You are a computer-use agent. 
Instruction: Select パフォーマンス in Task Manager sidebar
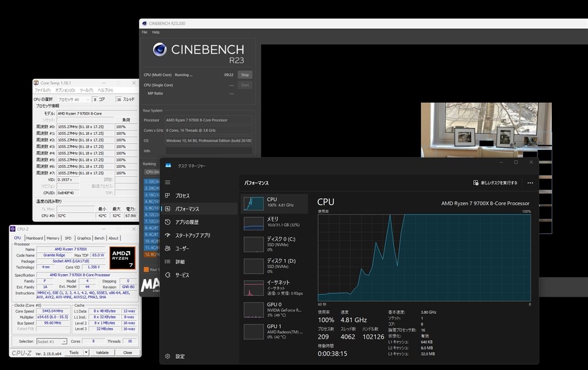200,209
